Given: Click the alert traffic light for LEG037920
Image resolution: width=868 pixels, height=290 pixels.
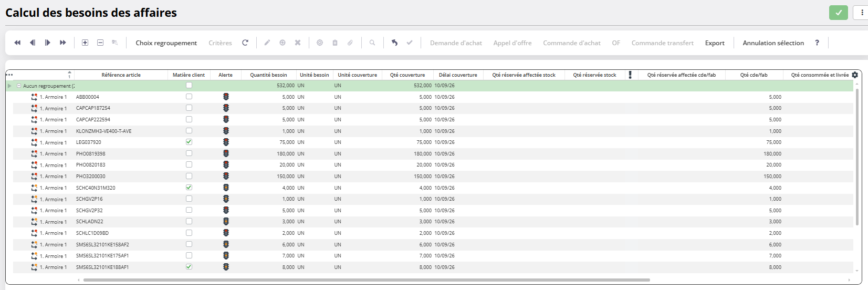Looking at the screenshot, I should (226, 142).
